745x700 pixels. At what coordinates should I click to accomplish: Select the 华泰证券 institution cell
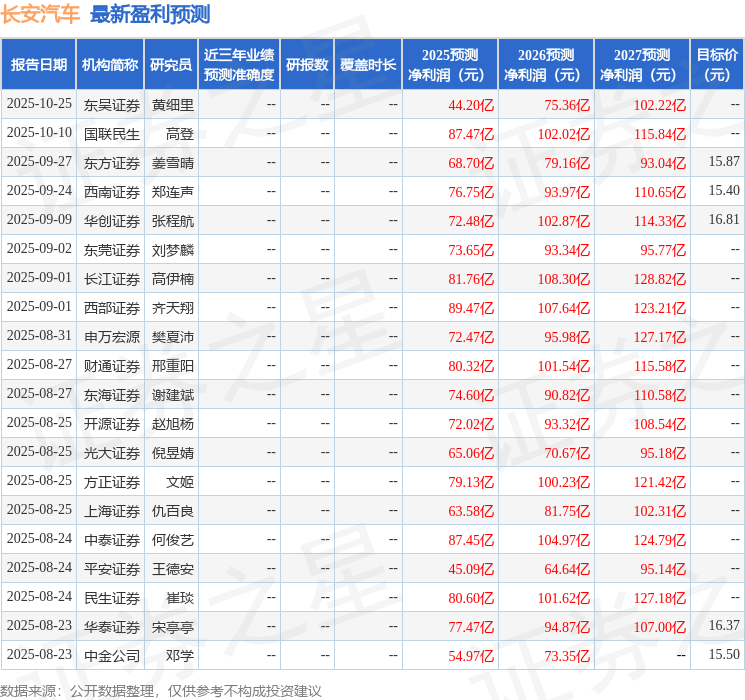click(x=112, y=627)
